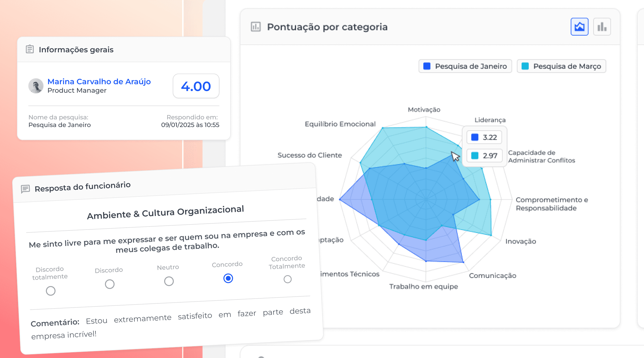Switch to bar chart view icon
This screenshot has height=358, width=644.
click(602, 27)
